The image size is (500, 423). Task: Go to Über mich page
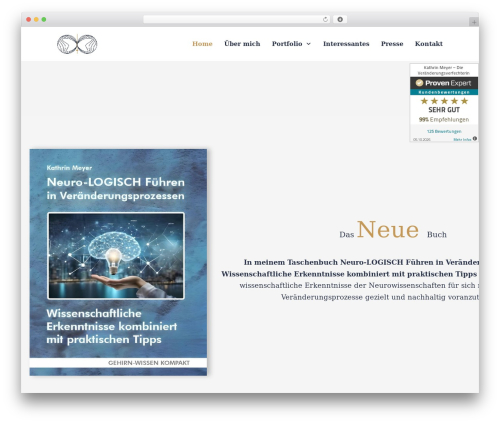click(x=242, y=44)
